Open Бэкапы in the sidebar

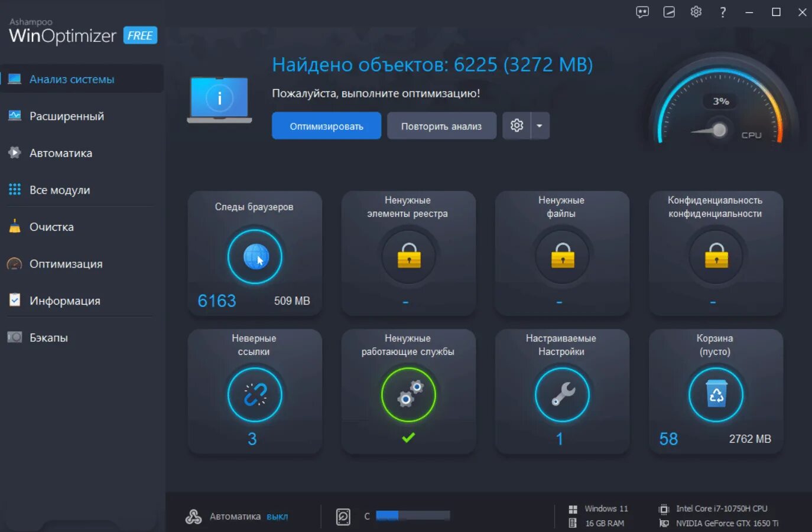[82, 338]
